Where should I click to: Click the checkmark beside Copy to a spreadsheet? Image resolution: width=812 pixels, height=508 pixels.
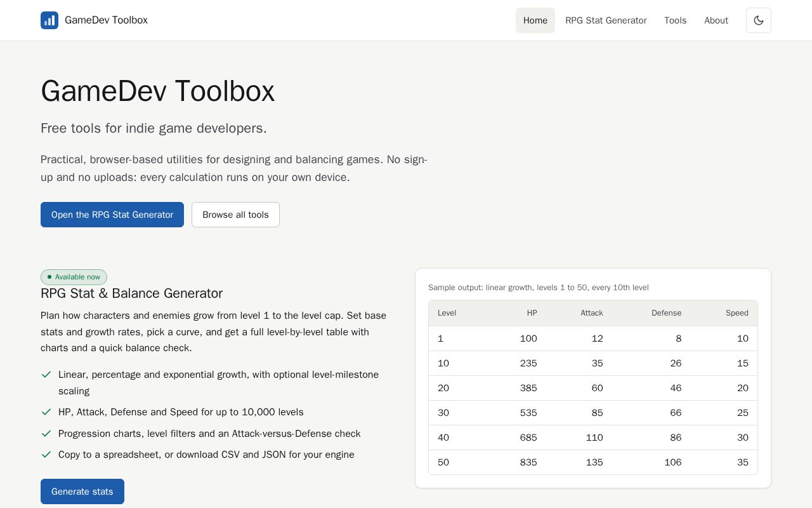[46, 455]
